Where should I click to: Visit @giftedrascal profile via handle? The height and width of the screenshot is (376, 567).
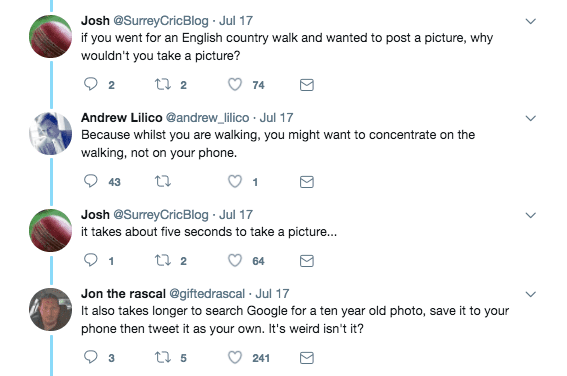(x=207, y=294)
